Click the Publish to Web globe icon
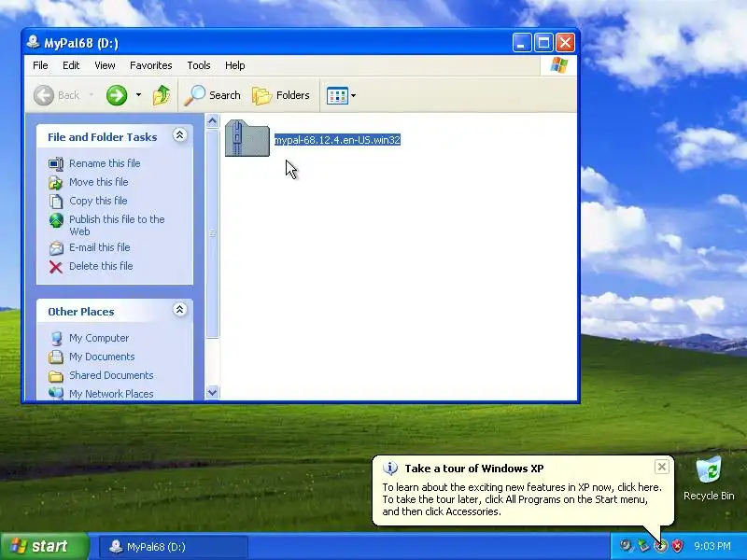Screen dimensions: 747x560 pyautogui.click(x=56, y=220)
